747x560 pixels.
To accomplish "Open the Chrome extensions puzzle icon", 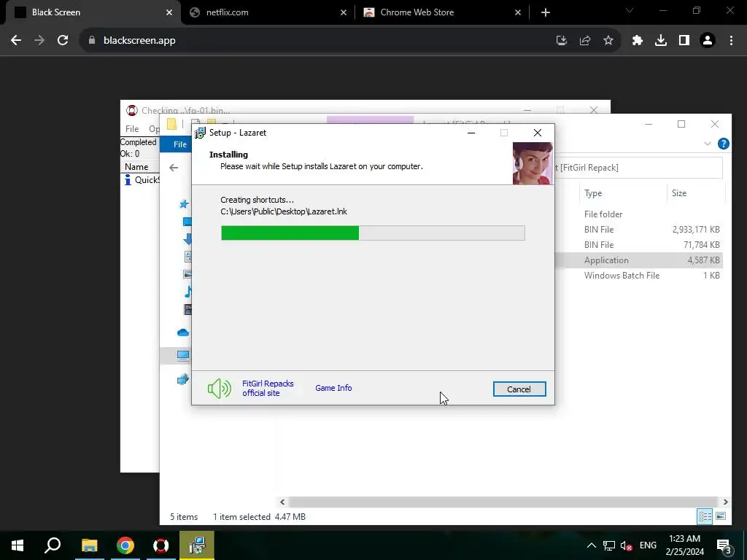I will coord(638,41).
